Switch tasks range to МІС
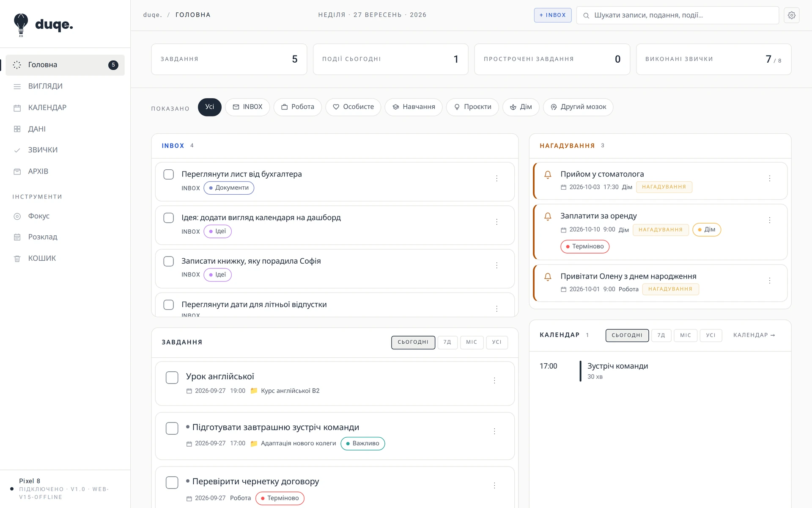 point(472,342)
